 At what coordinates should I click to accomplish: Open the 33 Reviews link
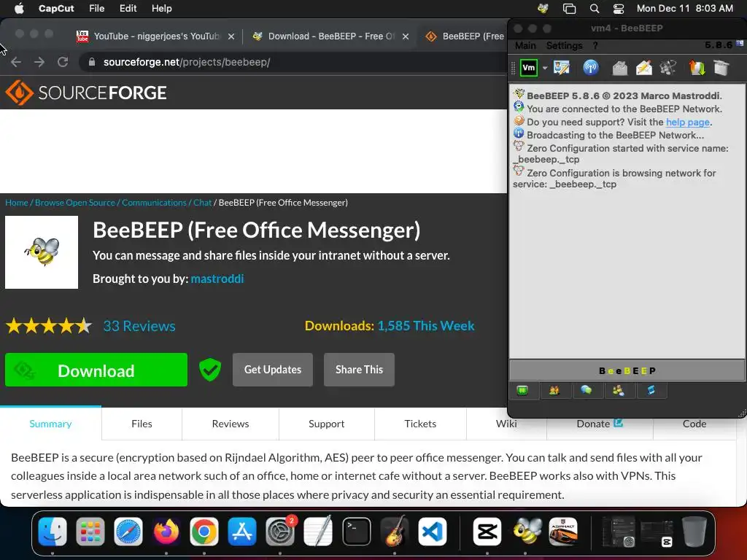(x=139, y=326)
